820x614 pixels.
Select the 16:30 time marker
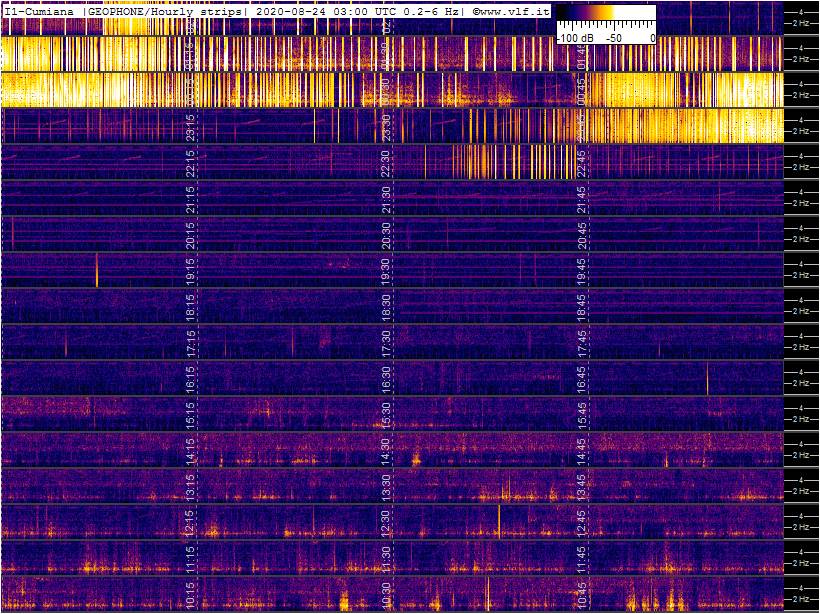386,379
